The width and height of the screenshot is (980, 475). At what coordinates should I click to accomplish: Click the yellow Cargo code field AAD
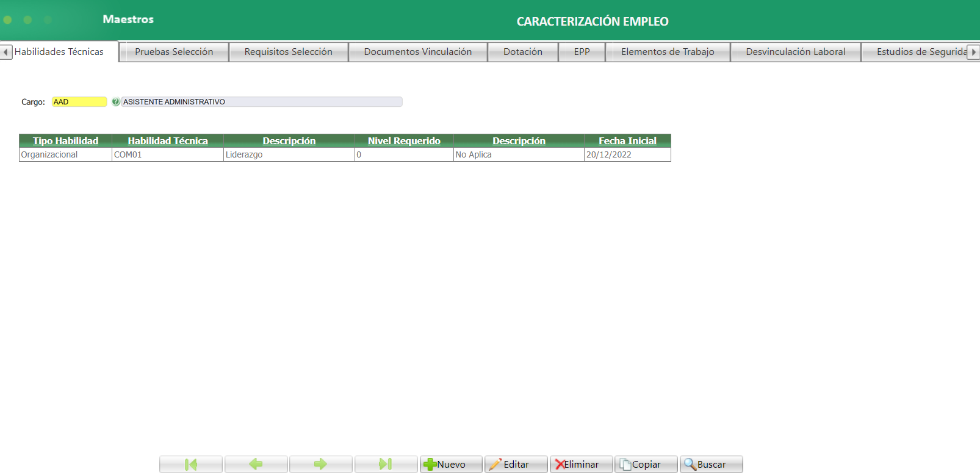(x=79, y=102)
